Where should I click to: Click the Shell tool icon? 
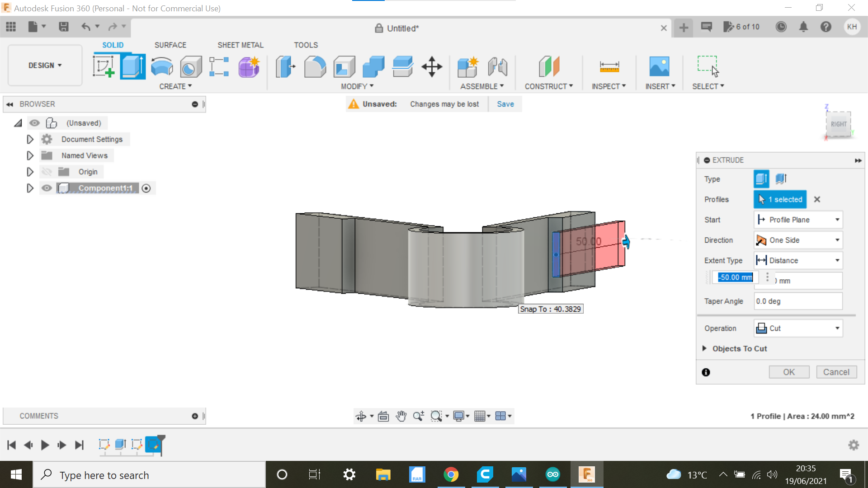pyautogui.click(x=344, y=66)
